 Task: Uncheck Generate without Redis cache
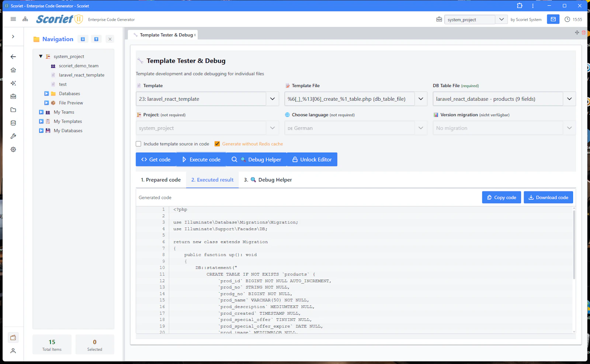[217, 144]
